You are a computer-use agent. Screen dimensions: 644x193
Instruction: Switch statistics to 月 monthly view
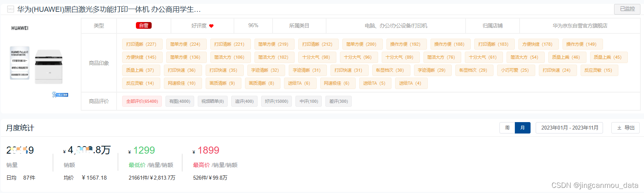point(523,128)
